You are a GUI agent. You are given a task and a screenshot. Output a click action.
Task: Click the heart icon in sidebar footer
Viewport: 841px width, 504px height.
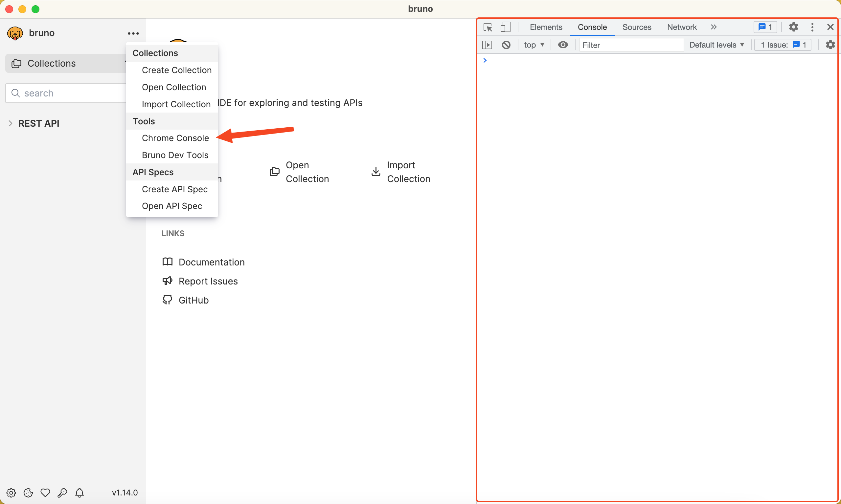(x=45, y=493)
